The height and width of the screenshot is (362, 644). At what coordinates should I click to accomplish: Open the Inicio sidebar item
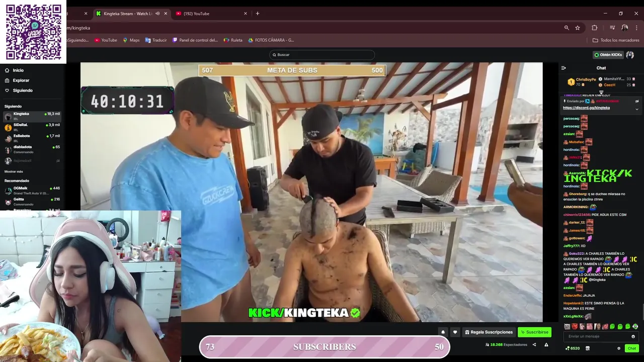(x=14, y=70)
